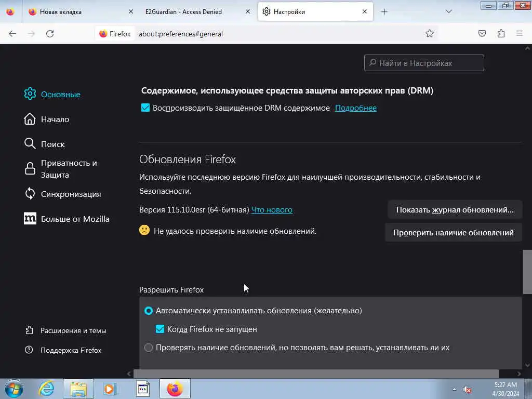This screenshot has height=399, width=532.
Task: Open Больше от Mozilla category
Action: coord(67,219)
